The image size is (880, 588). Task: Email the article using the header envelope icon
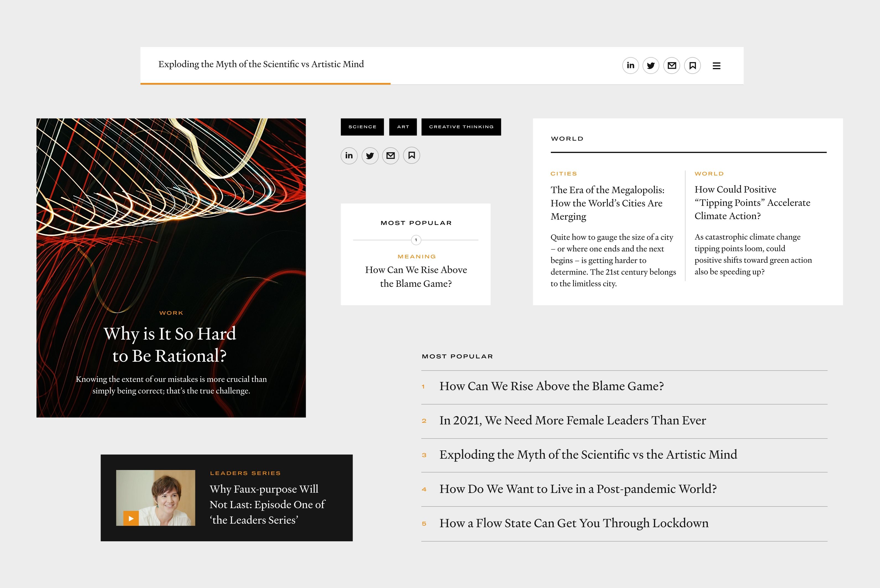pos(671,65)
